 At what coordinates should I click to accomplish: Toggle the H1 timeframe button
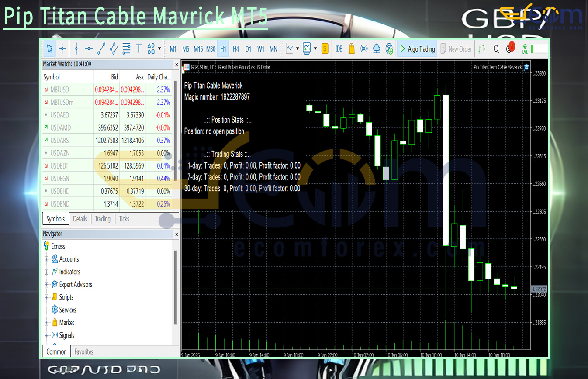(x=223, y=49)
